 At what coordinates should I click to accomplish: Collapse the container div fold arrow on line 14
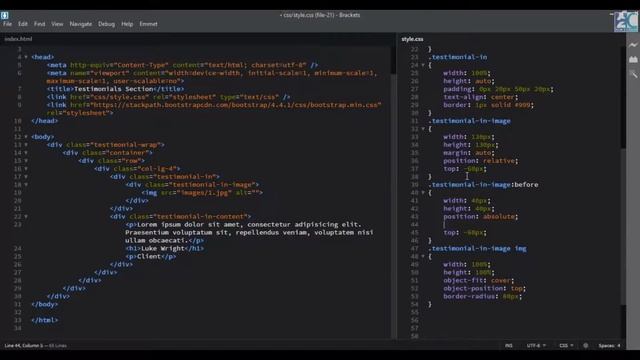[x=26, y=153]
